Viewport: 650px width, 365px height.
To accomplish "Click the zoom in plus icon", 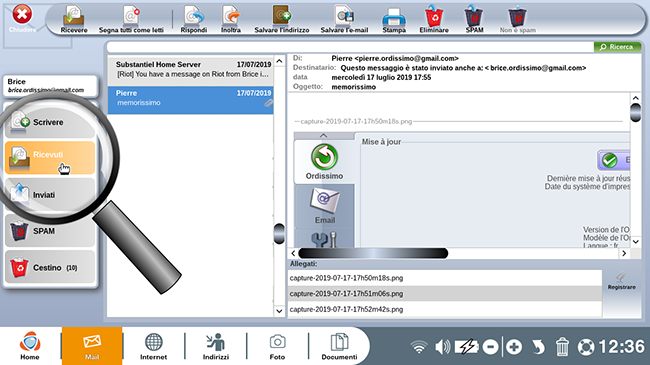I will 514,347.
